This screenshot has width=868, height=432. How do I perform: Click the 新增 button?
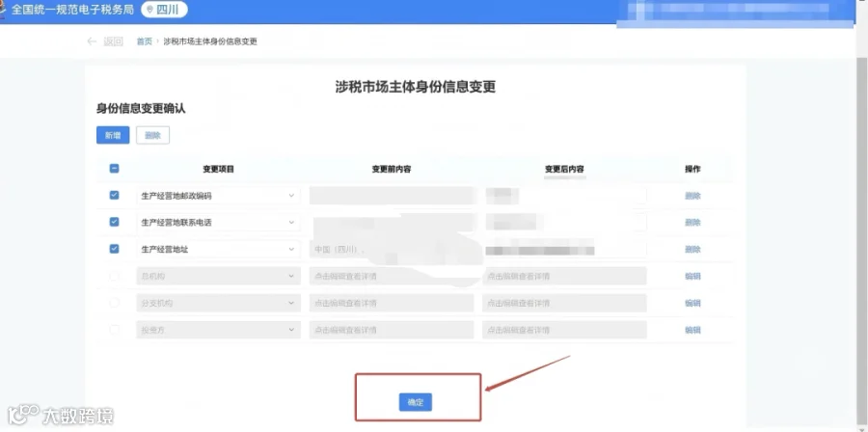pos(113,135)
